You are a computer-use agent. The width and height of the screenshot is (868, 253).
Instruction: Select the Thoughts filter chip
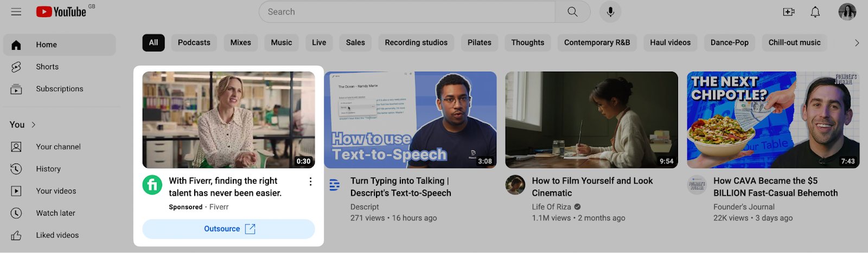point(528,43)
